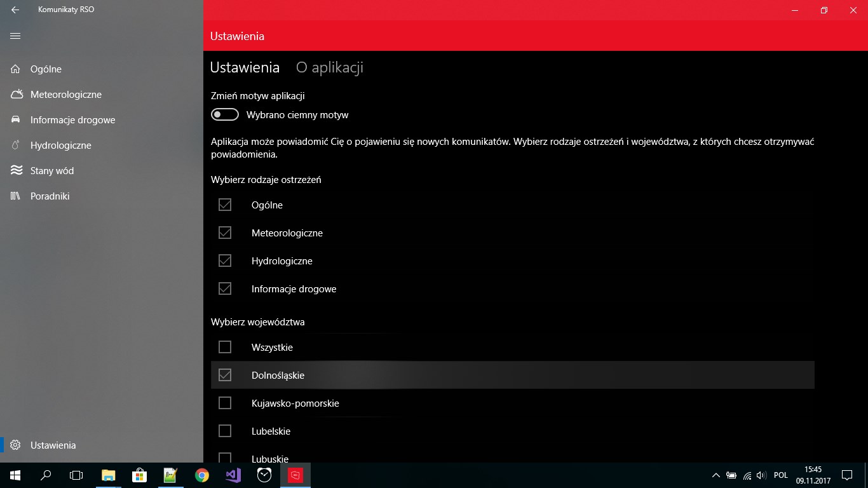The height and width of the screenshot is (488, 868).
Task: Uncheck the Hydrologiczne checkbox
Action: pos(225,261)
